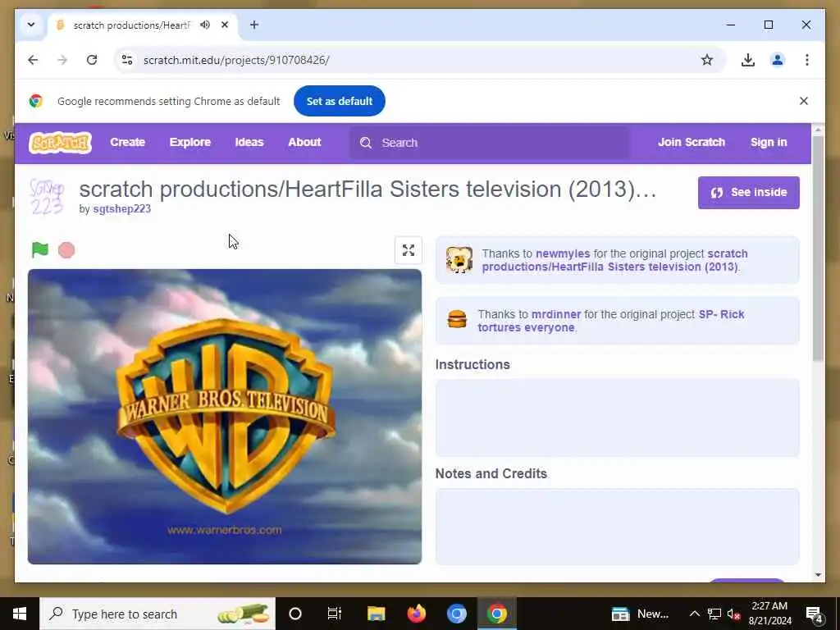Close the scratch productions tab
This screenshot has height=630, width=840.
(x=225, y=25)
